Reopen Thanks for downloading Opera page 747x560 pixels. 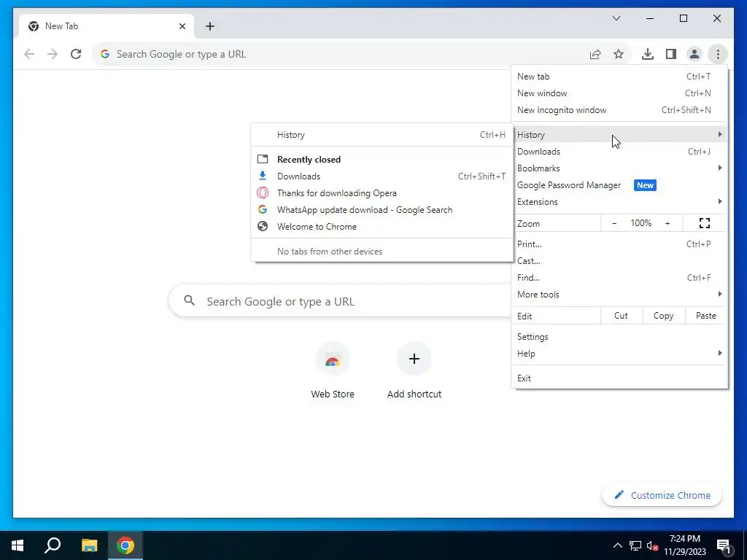tap(382, 192)
